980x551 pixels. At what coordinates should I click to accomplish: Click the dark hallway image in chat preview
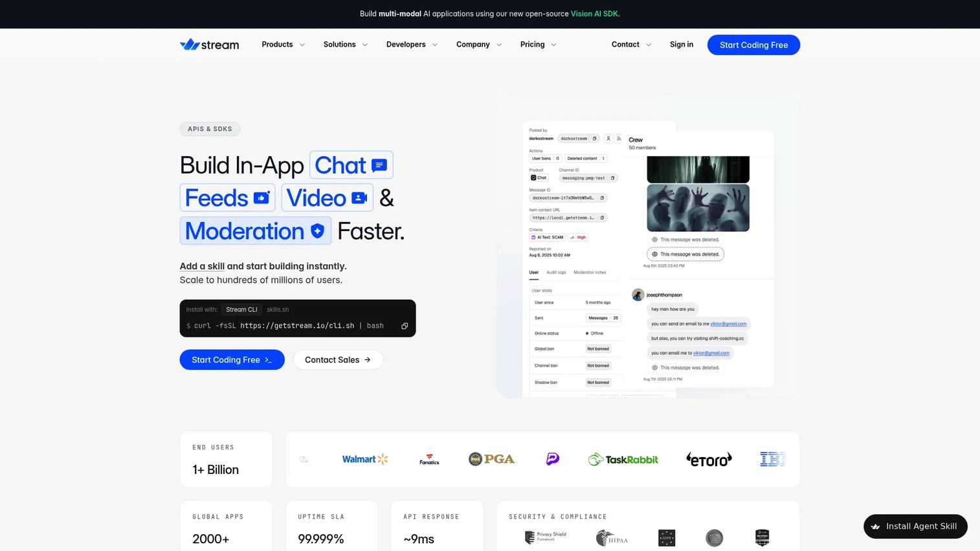[x=698, y=169]
